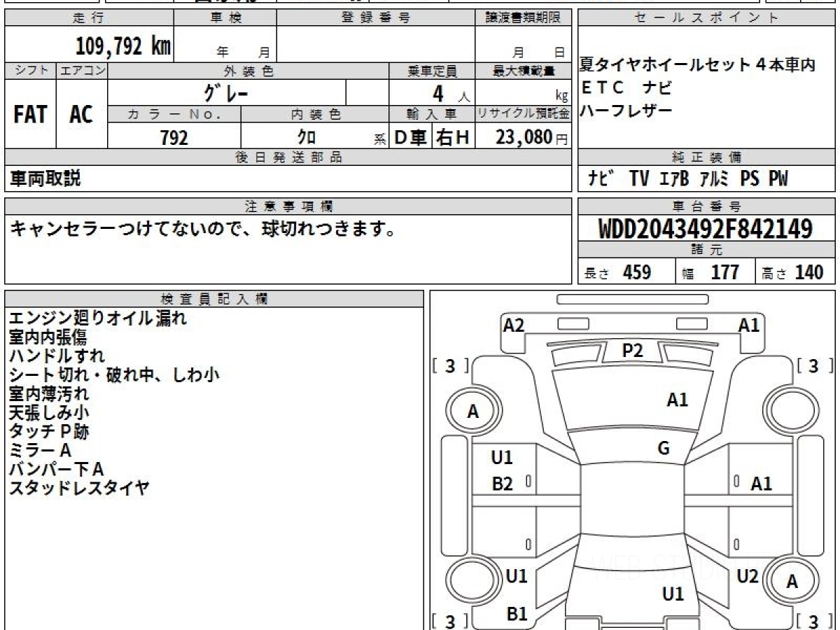Click the 走行 column header
The image size is (840, 630).
87,19
